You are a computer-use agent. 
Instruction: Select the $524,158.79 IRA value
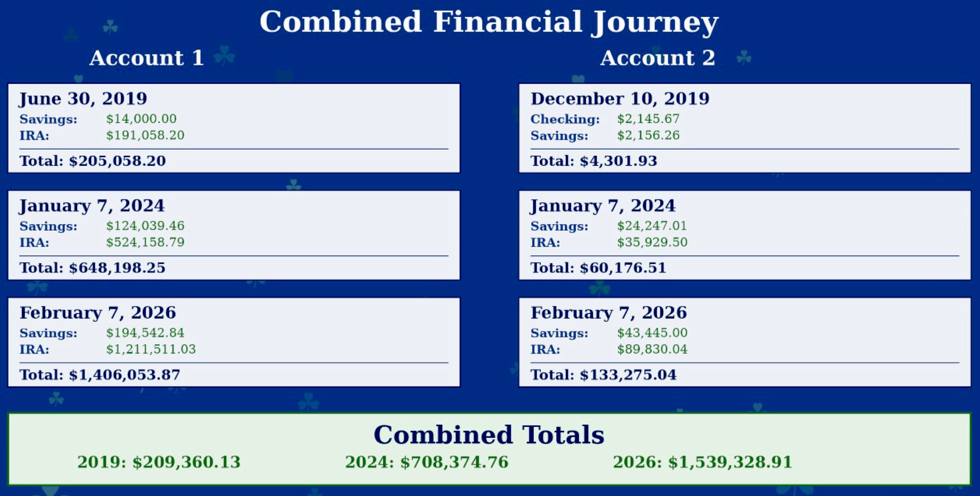145,242
